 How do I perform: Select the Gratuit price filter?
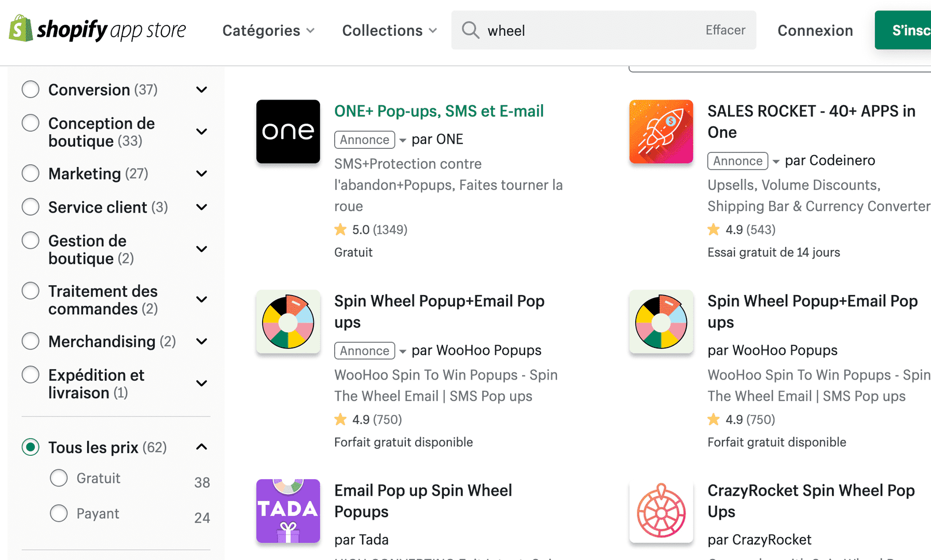coord(59,478)
